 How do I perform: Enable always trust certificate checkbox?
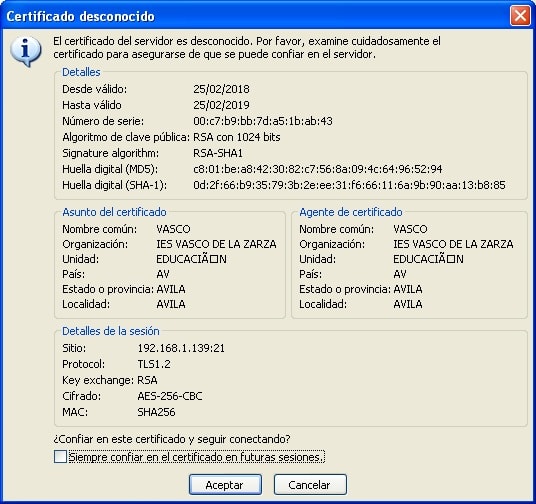click(60, 457)
